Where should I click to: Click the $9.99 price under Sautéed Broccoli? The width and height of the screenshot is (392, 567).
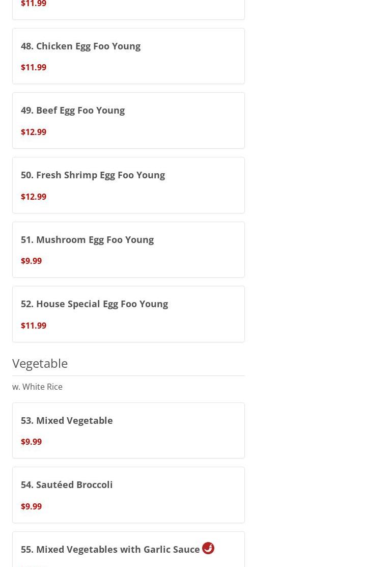(x=31, y=506)
